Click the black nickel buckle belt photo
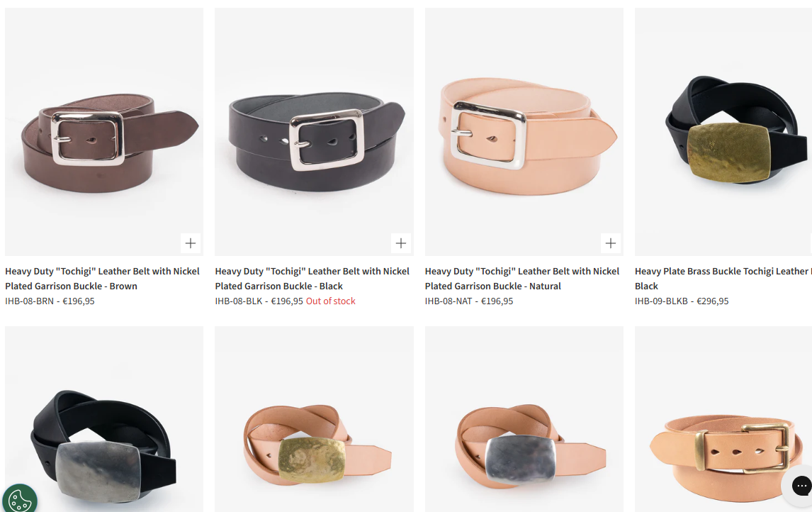812x512 pixels. (315, 132)
